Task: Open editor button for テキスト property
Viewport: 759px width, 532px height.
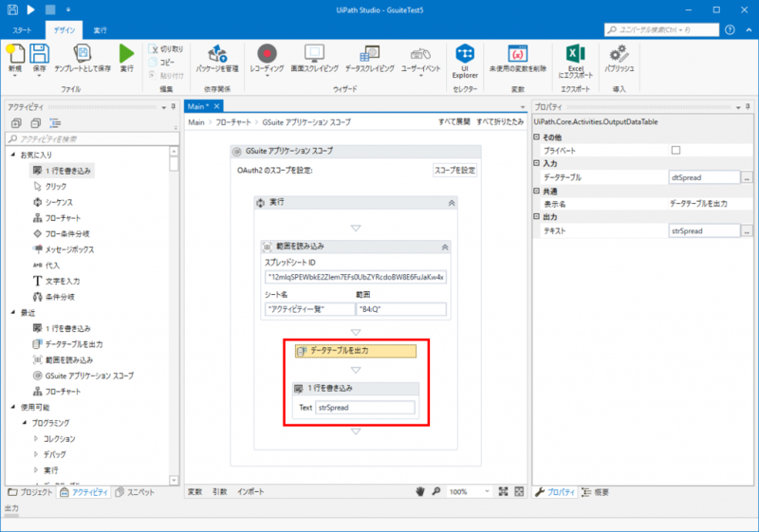Action: tap(747, 231)
